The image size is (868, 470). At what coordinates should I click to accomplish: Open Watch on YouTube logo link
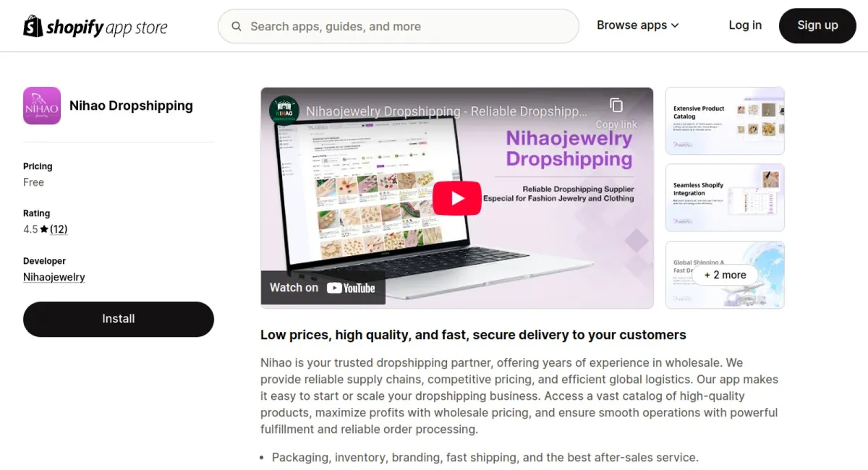coord(323,288)
